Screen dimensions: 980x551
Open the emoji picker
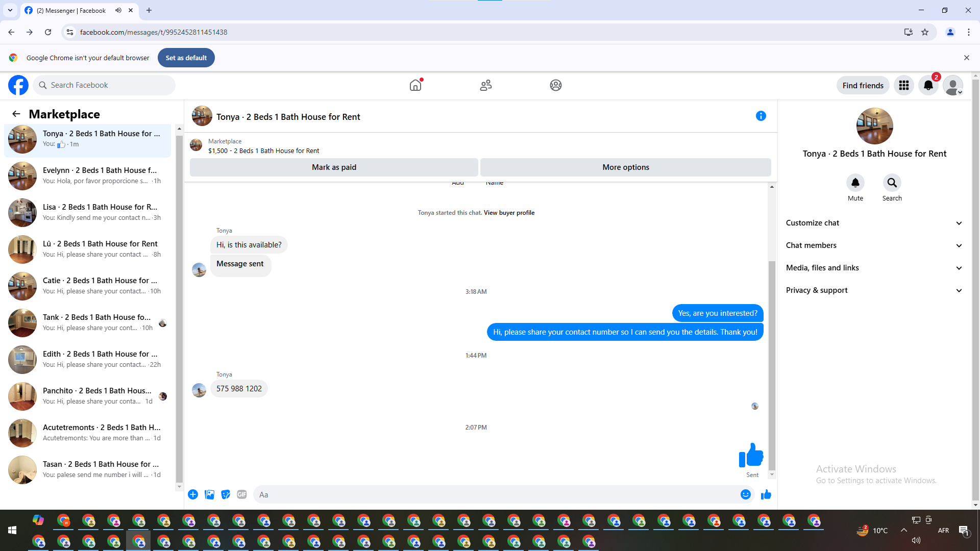[746, 494]
